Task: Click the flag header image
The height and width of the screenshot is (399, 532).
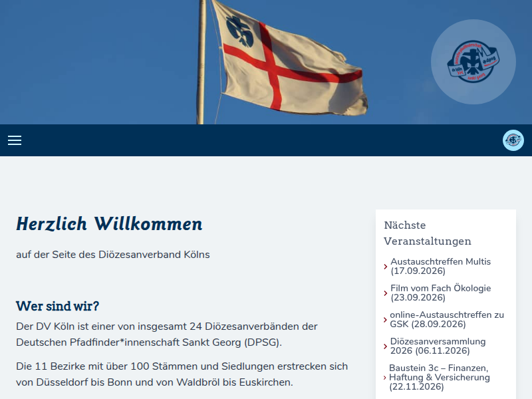Action: click(266, 62)
